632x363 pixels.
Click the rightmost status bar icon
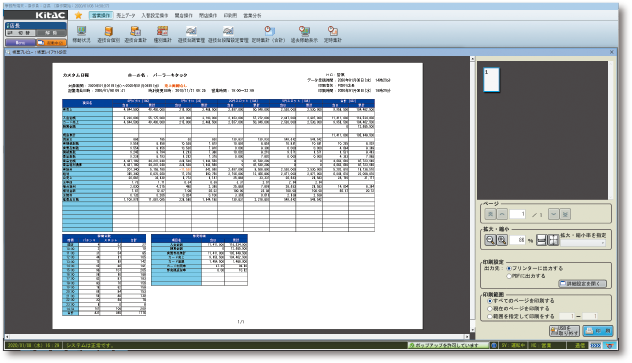pyautogui.click(x=611, y=345)
